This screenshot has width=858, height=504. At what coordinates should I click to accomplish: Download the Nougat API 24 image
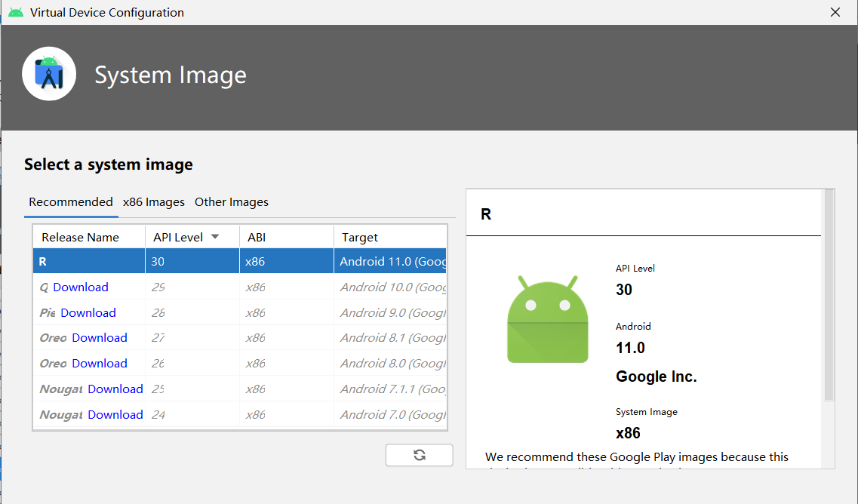click(115, 414)
